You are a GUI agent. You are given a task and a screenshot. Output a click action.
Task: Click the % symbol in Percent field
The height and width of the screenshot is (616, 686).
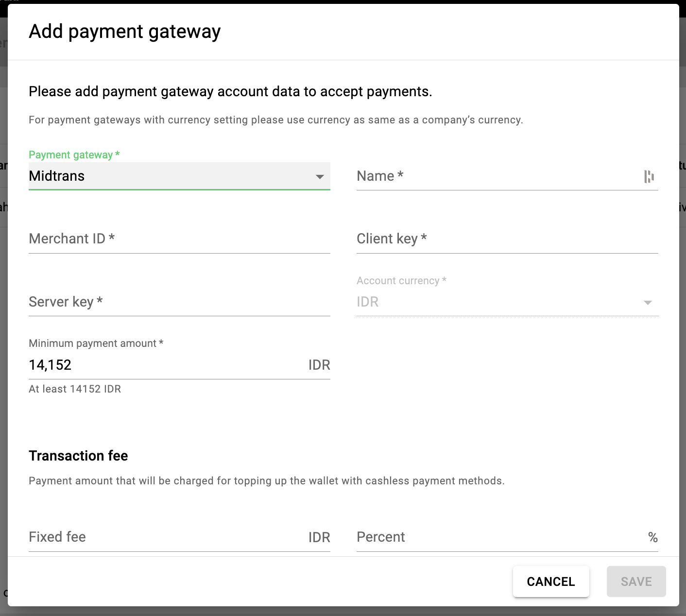tap(652, 537)
